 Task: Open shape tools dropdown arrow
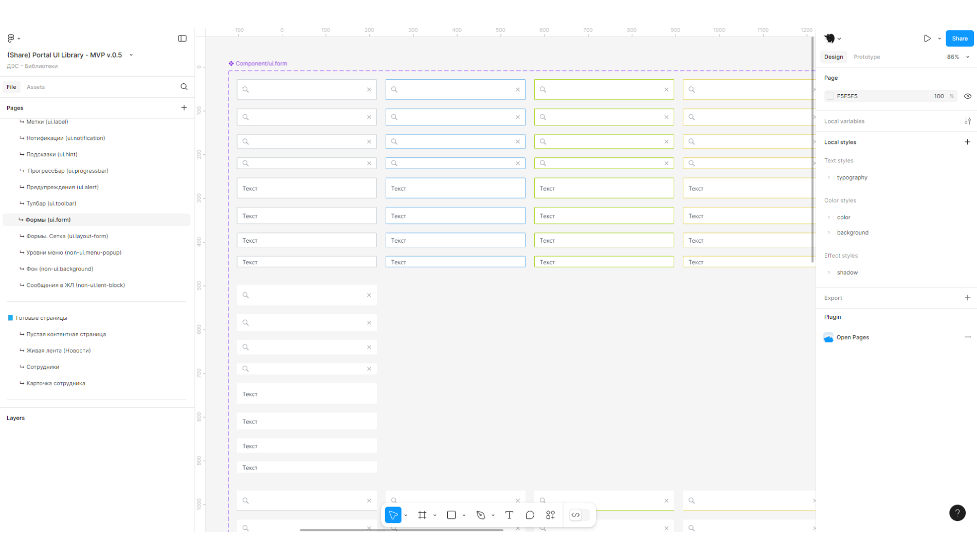click(x=464, y=515)
